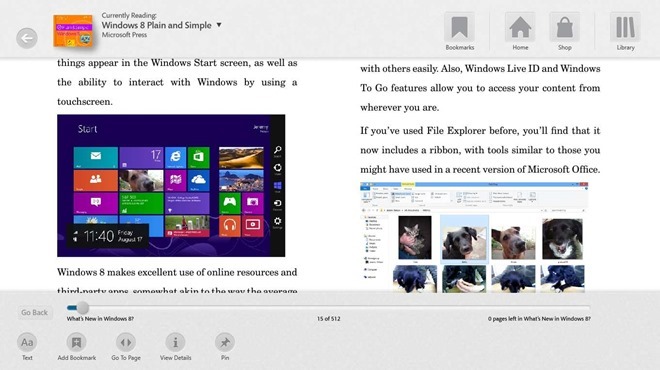The height and width of the screenshot is (370, 660).
Task: Click the 'What's New in Windows 8?' chapter label
Action: pos(100,319)
